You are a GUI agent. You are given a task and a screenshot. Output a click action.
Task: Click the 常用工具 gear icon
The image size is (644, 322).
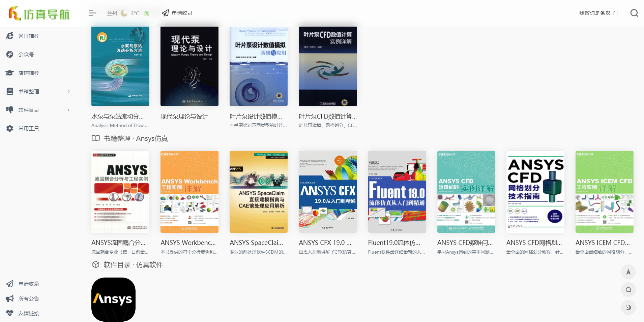pos(10,128)
